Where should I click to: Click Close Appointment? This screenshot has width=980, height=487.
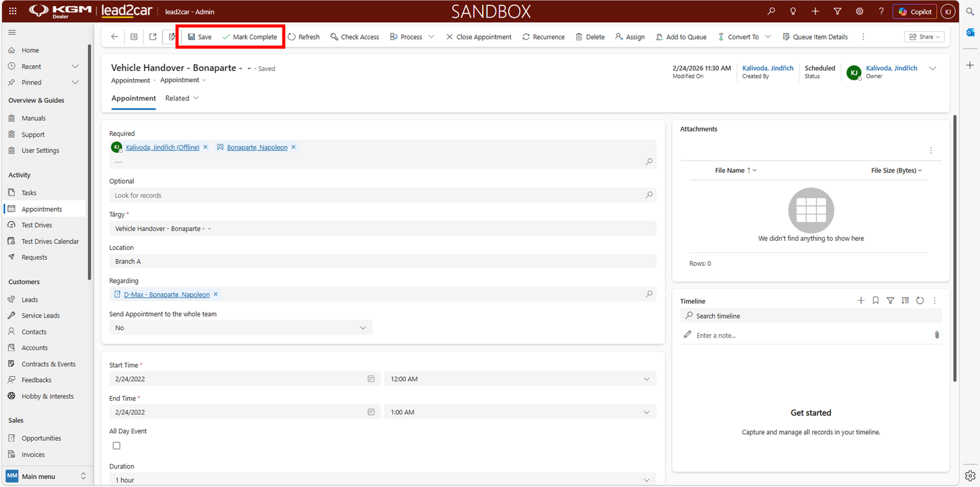tap(479, 37)
